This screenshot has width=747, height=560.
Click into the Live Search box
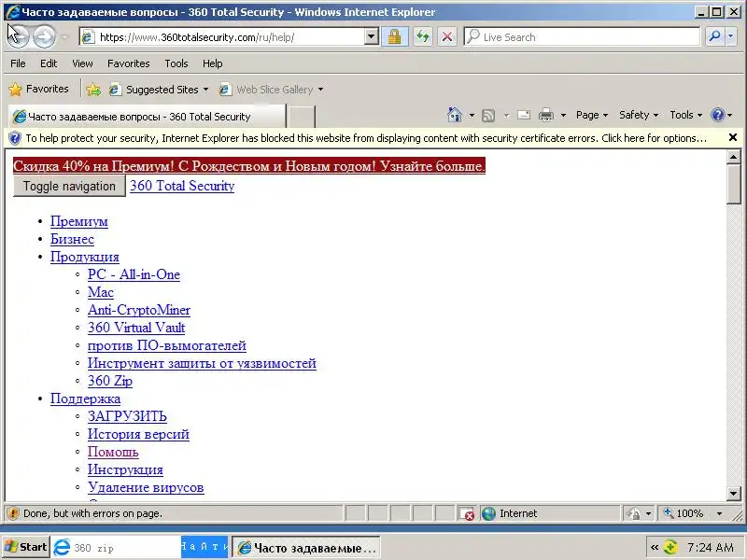tap(582, 36)
